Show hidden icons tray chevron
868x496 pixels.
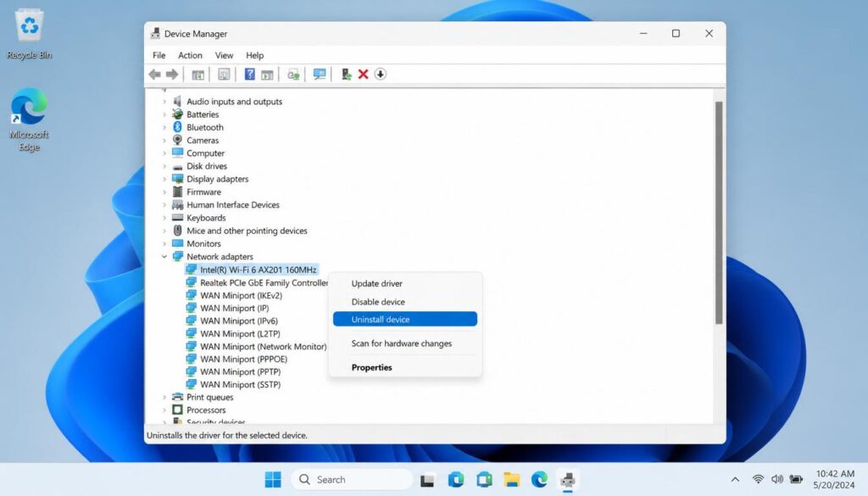pos(735,479)
